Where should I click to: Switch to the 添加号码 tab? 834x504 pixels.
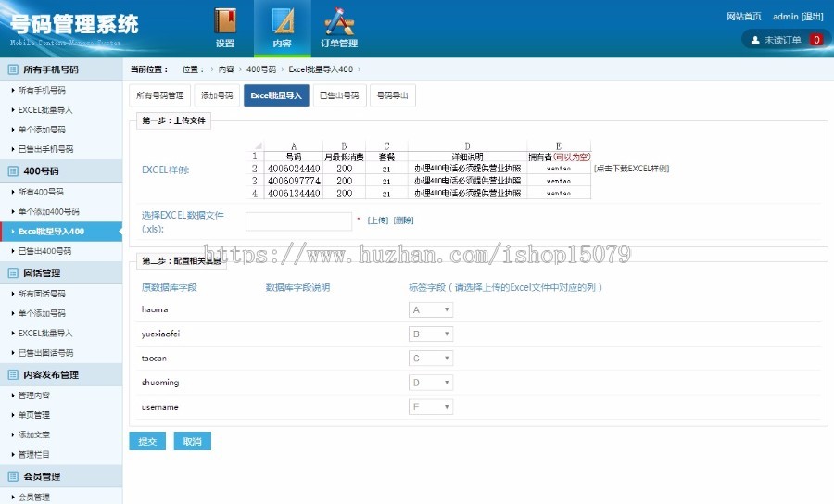coord(217,95)
